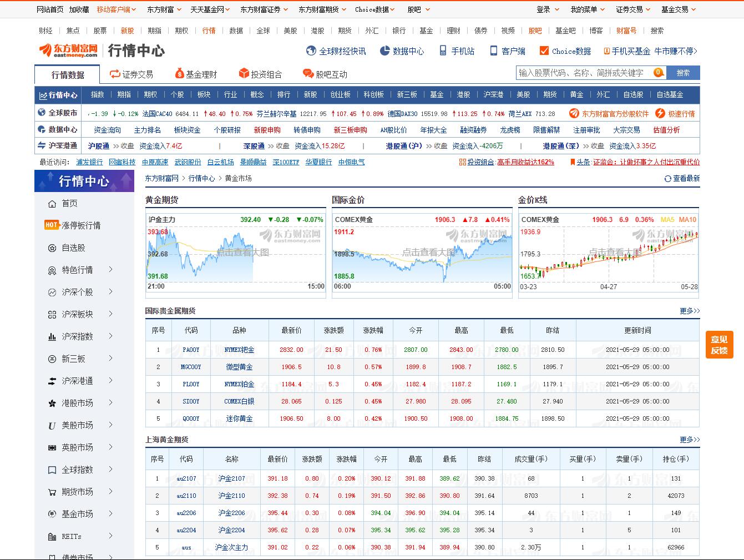Click the refresh icon by 查看最新

click(x=667, y=179)
